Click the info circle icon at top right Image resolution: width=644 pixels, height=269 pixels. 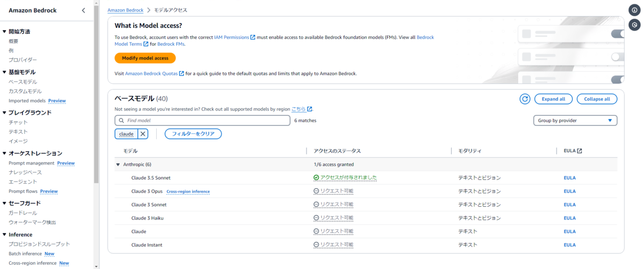(634, 10)
